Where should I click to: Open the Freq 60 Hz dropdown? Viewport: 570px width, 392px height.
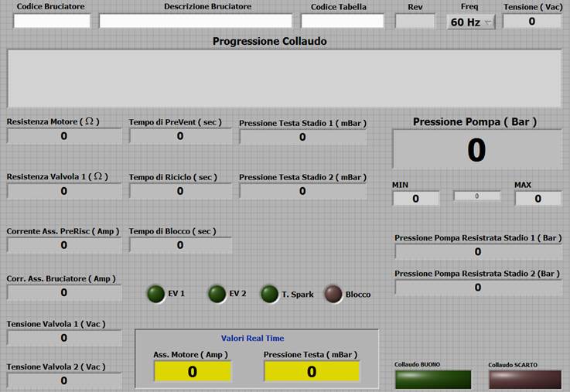[471, 22]
